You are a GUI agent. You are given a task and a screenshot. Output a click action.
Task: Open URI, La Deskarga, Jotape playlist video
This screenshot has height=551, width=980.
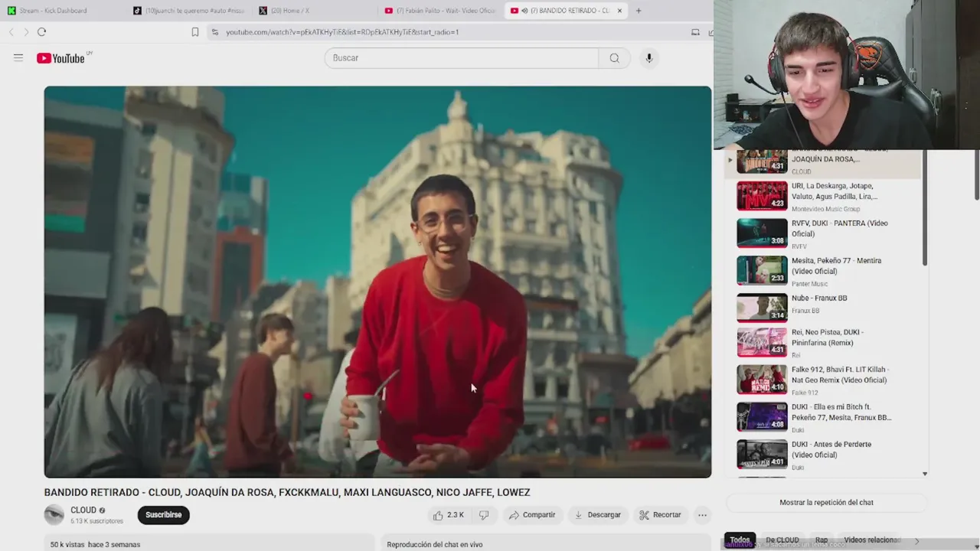point(823,197)
